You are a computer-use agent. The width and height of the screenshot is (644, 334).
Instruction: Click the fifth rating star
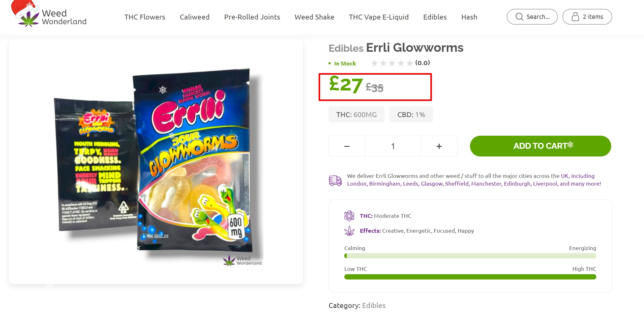click(x=409, y=63)
